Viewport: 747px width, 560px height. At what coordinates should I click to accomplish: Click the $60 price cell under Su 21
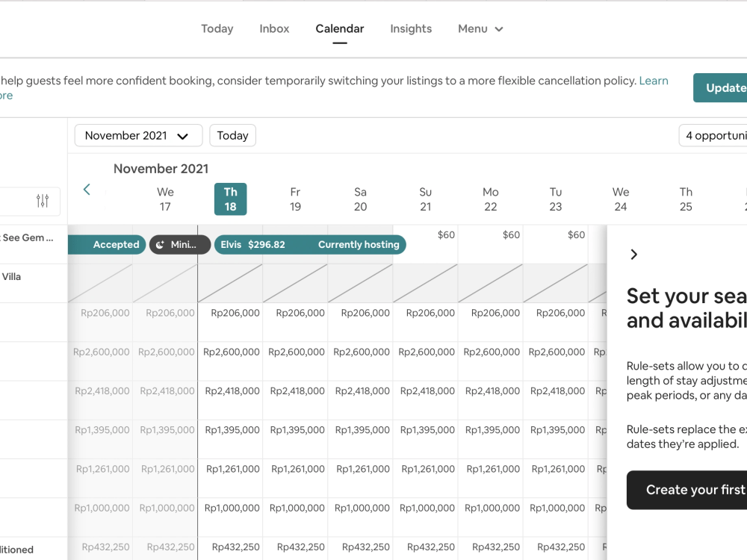tap(426, 244)
